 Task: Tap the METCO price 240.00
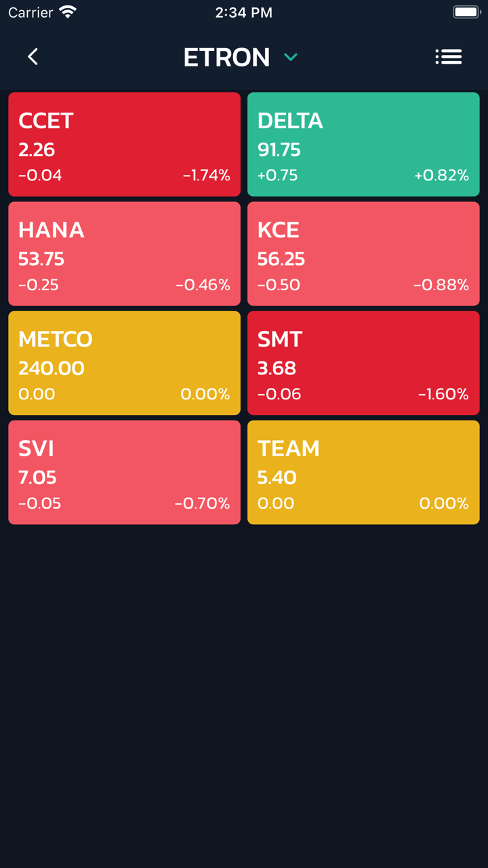[x=52, y=368]
